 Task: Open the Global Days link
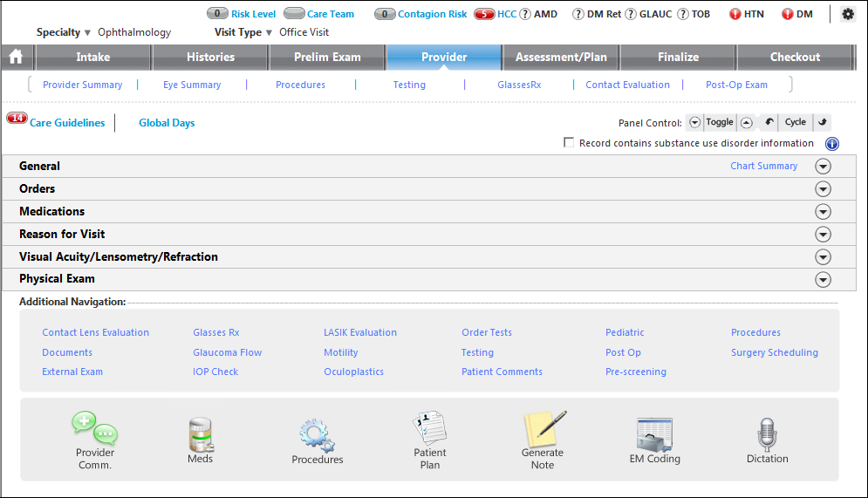click(167, 123)
